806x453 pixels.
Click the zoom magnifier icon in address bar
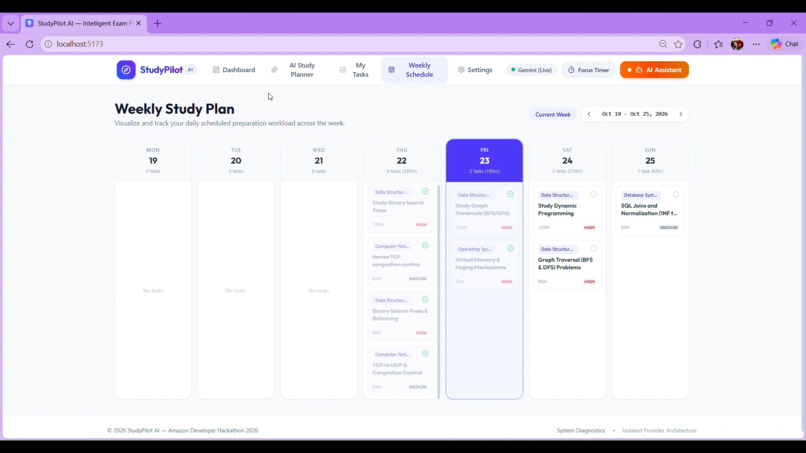coord(663,44)
